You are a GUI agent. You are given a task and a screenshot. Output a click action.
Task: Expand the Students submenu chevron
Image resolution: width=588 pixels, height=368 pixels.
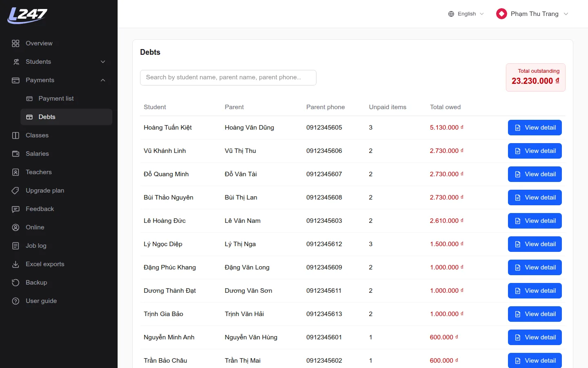click(x=103, y=62)
